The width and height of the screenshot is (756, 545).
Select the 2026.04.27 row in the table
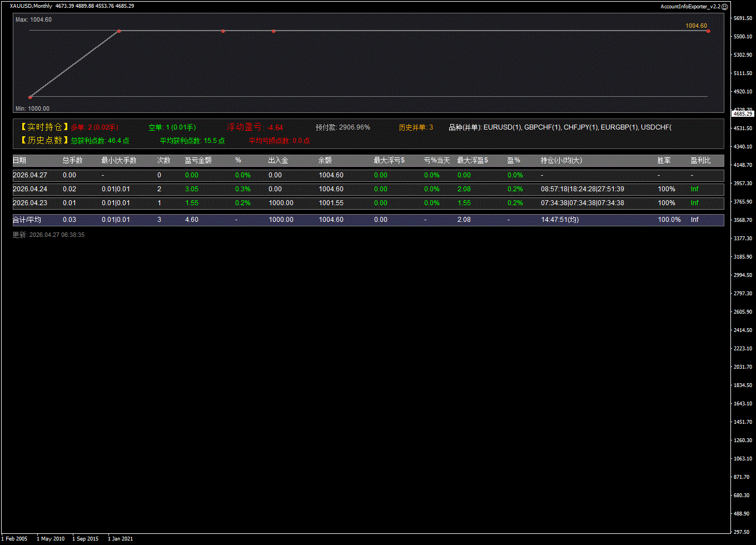click(x=30, y=175)
